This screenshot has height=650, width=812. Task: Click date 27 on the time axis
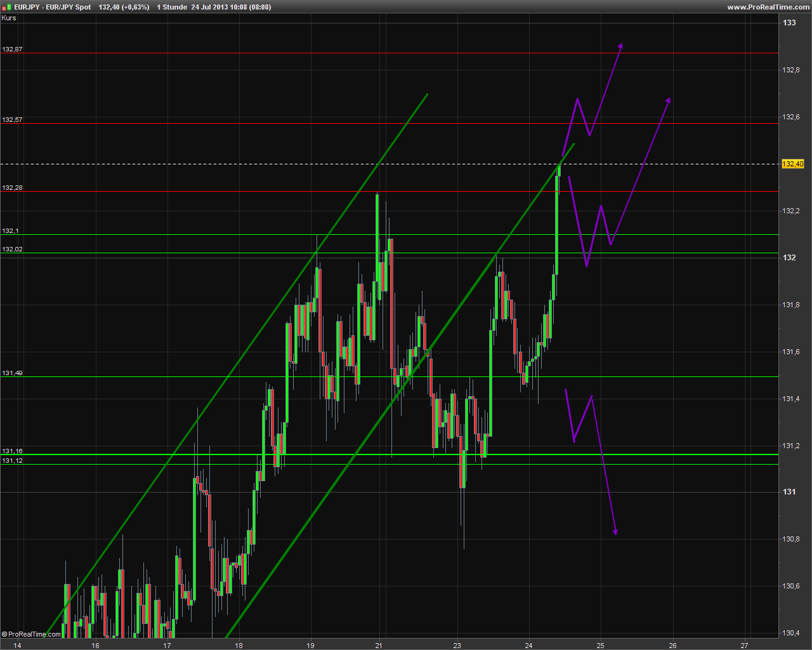point(745,646)
